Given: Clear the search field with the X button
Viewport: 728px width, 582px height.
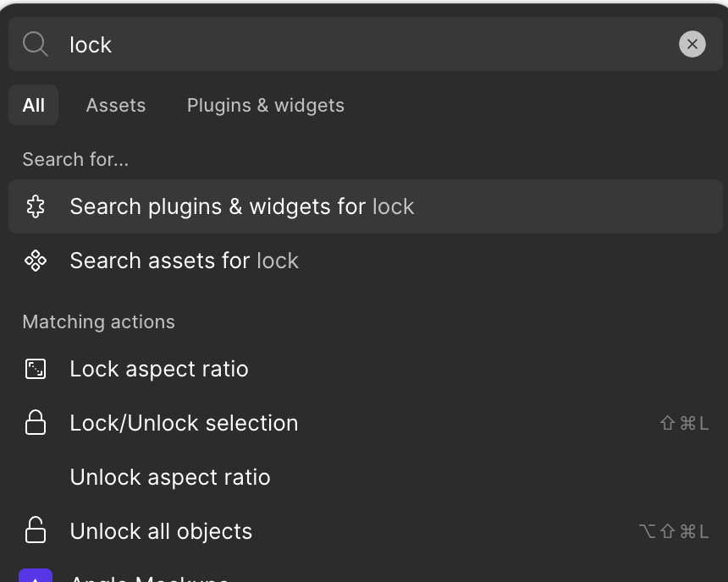Looking at the screenshot, I should (692, 44).
